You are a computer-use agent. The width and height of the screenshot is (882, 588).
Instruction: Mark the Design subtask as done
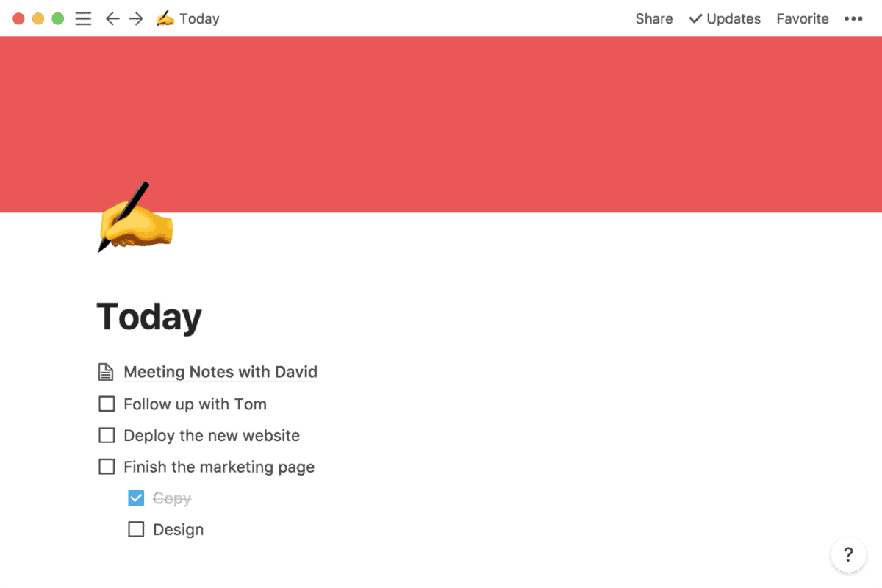point(137,530)
